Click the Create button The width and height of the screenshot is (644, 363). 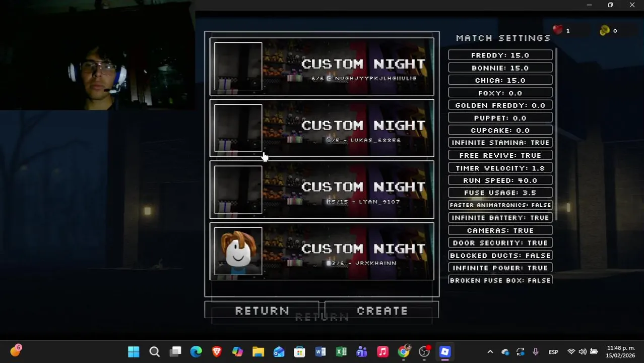tap(382, 311)
